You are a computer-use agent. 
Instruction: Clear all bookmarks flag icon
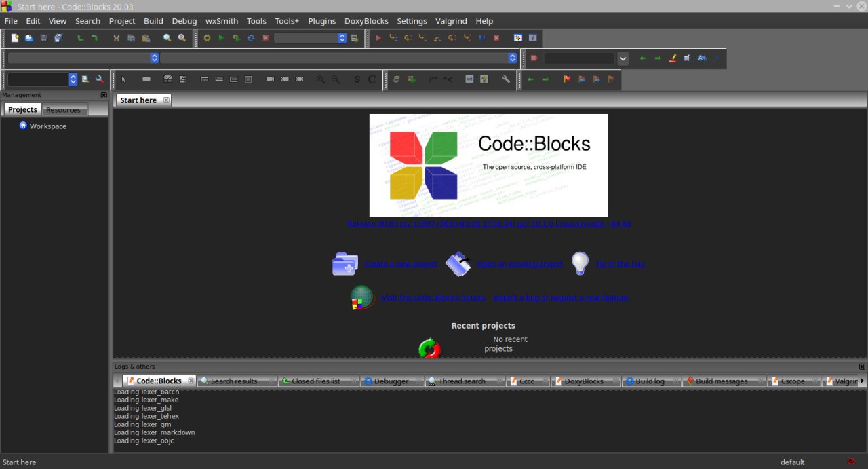(x=611, y=79)
